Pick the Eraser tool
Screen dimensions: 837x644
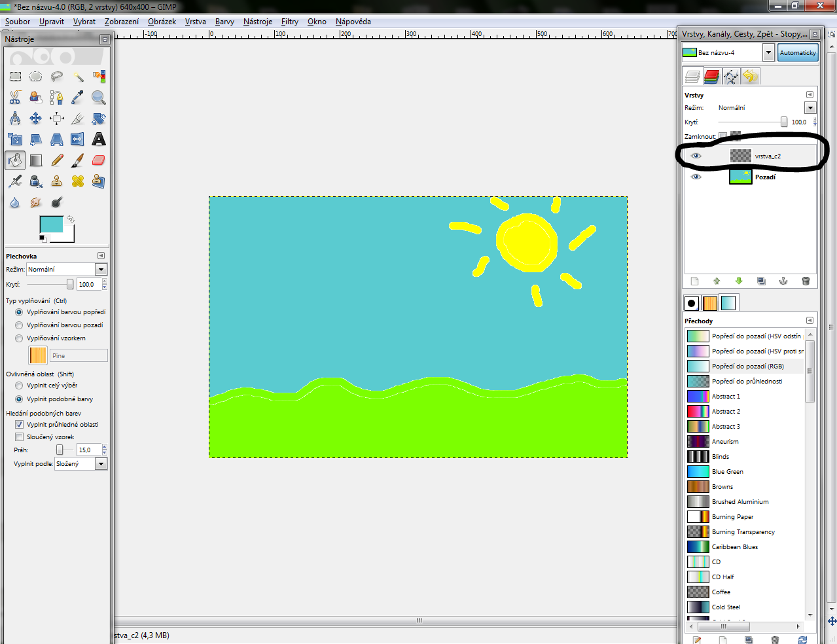(99, 160)
